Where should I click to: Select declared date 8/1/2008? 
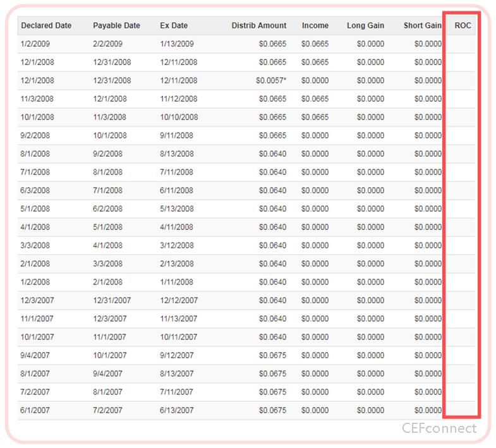(x=35, y=154)
